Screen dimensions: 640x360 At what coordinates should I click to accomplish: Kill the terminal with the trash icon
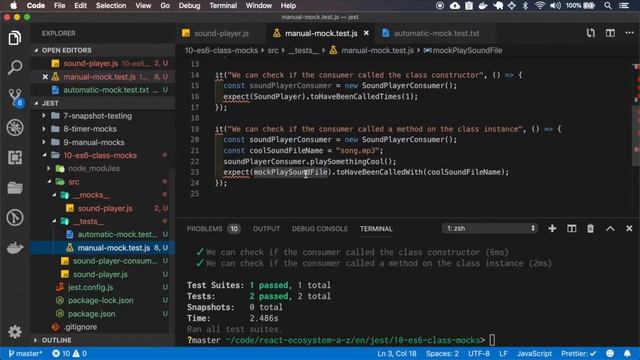point(590,229)
